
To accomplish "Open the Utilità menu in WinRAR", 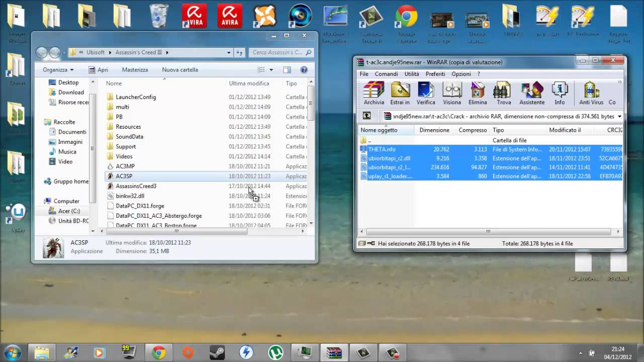I will (412, 74).
